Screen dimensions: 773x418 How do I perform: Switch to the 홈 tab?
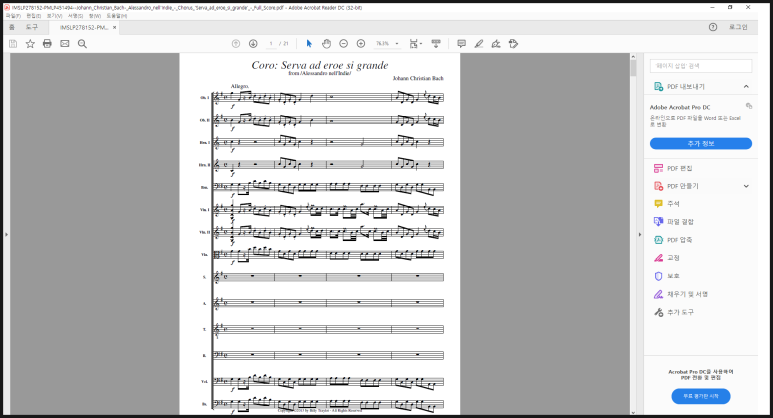pos(12,28)
